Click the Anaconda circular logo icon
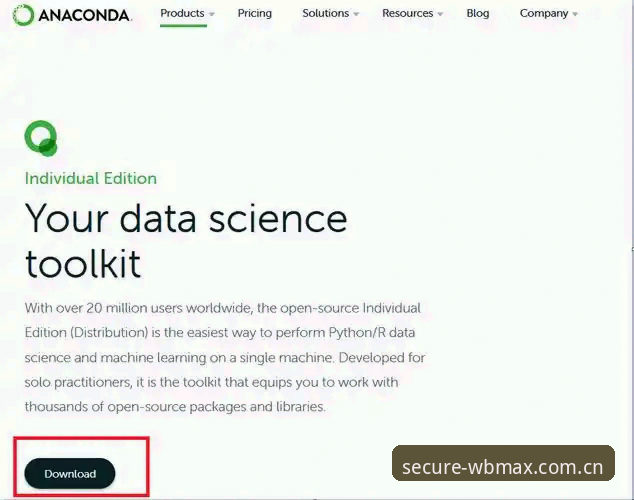This screenshot has width=634, height=500. (23, 15)
